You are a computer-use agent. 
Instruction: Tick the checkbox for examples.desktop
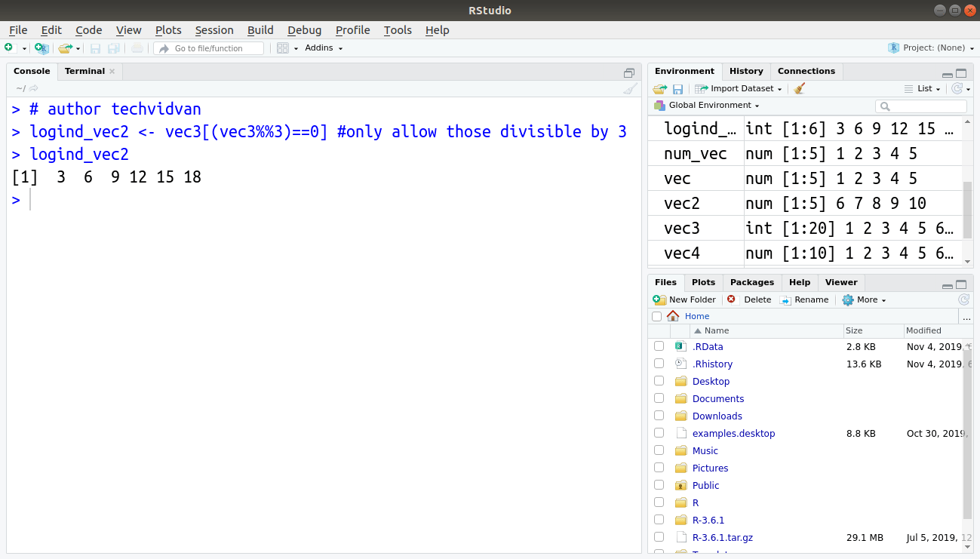659,433
